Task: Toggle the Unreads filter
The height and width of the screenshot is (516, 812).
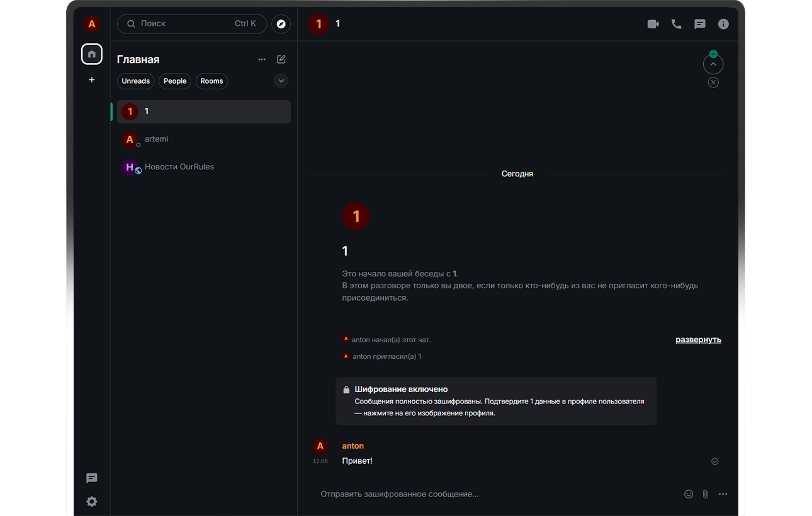Action: pos(135,81)
